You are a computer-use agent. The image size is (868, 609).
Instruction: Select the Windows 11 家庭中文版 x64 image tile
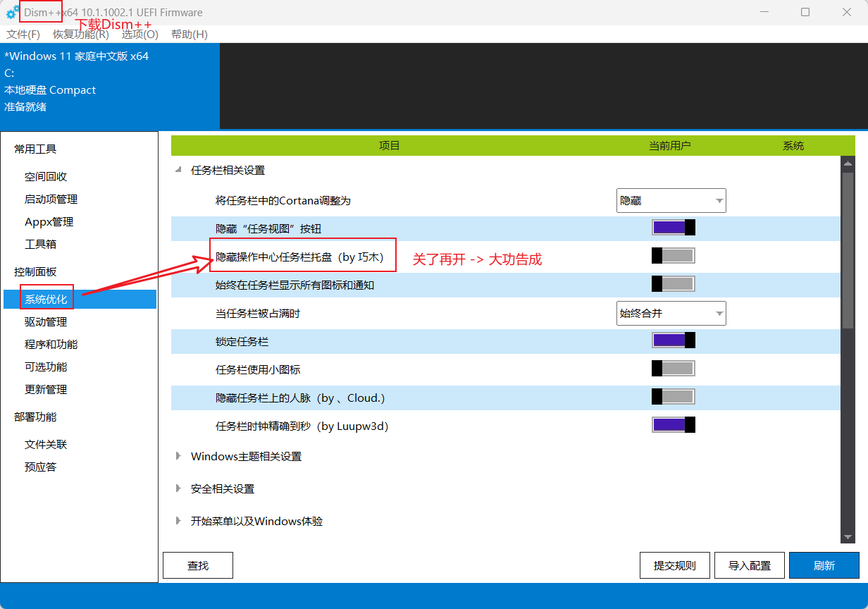[x=110, y=86]
